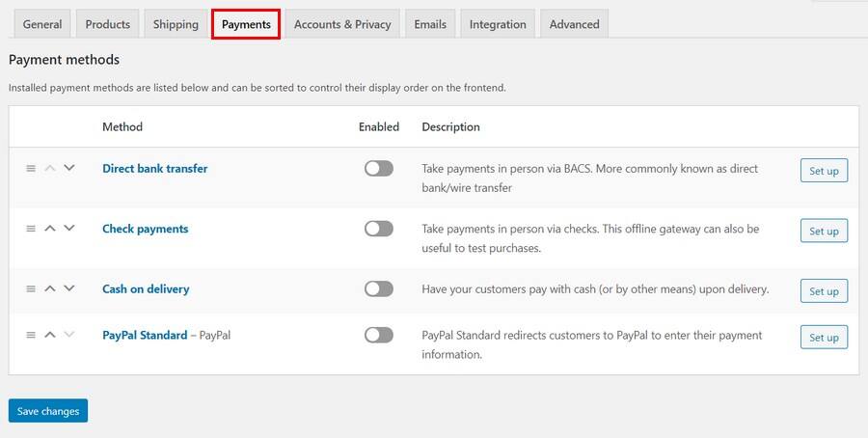Open the Check payments method link
The height and width of the screenshot is (438, 868).
(x=146, y=229)
